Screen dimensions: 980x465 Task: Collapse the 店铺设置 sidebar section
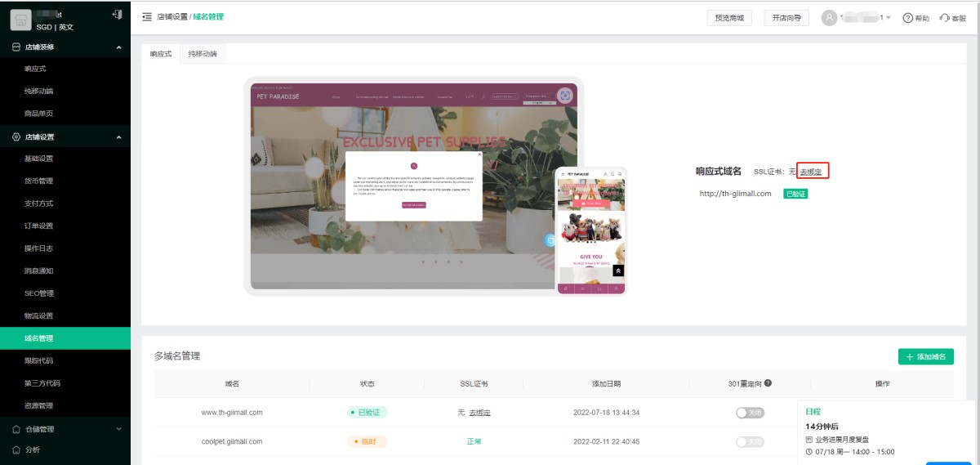click(118, 137)
